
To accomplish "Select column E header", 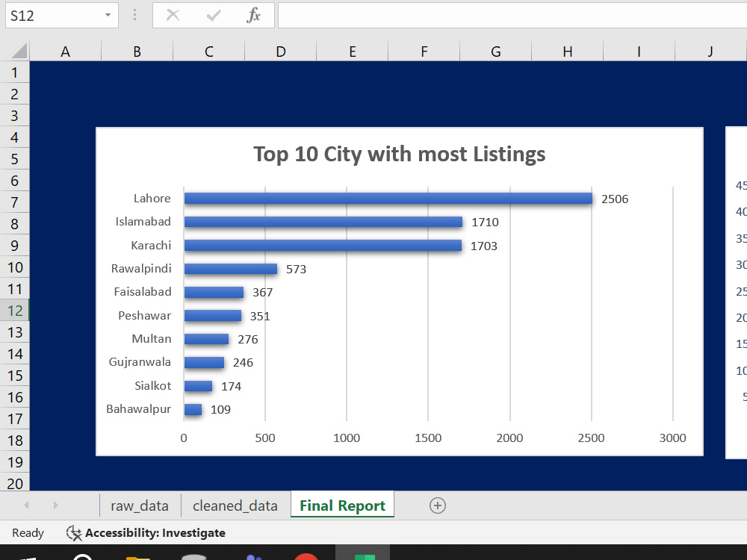I will (x=353, y=52).
